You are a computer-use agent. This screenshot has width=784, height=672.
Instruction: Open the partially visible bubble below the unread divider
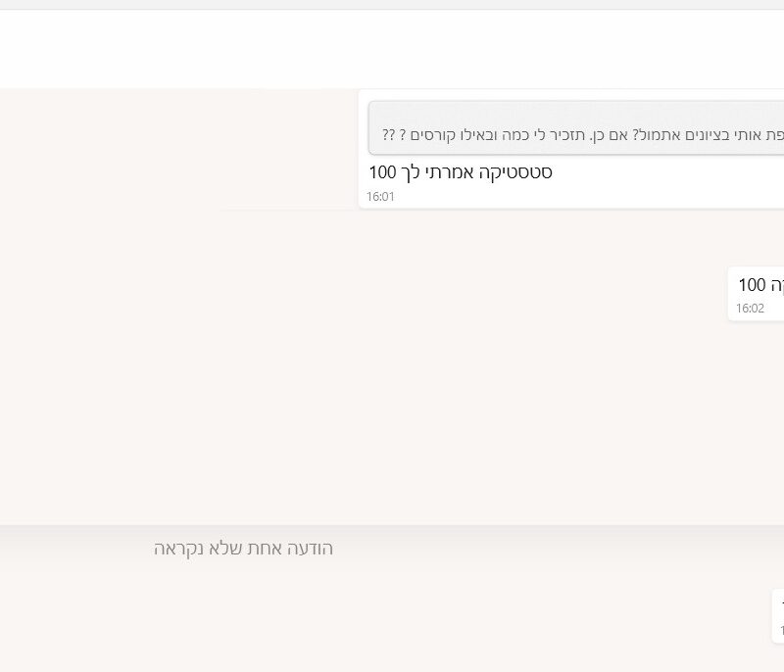point(778,615)
